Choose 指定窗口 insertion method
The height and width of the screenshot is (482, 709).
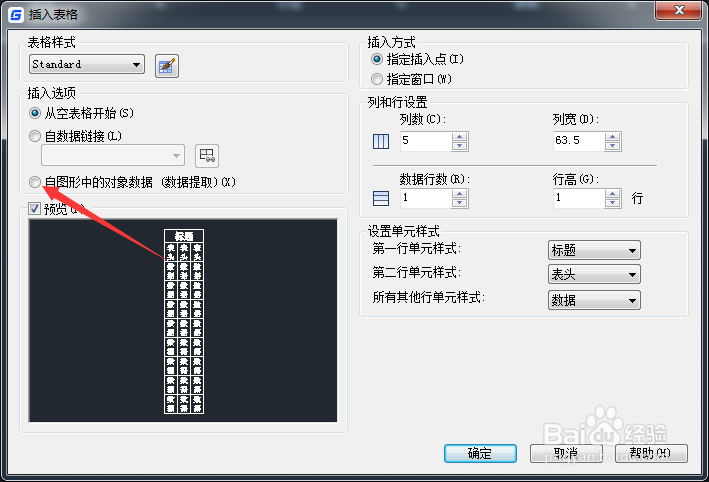point(377,79)
